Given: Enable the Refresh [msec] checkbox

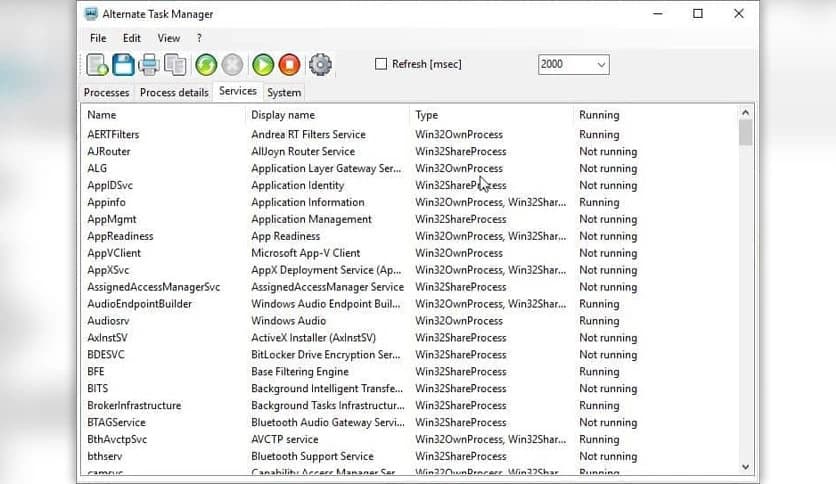Looking at the screenshot, I should click(x=381, y=64).
